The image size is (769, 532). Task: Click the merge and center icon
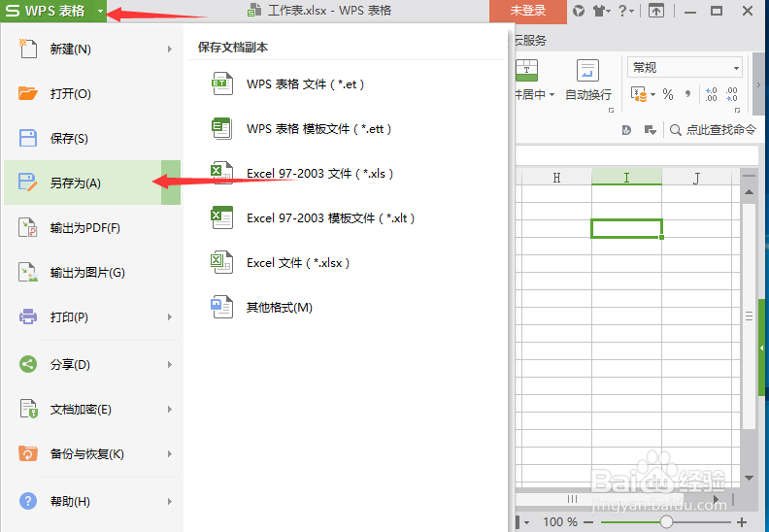click(526, 71)
